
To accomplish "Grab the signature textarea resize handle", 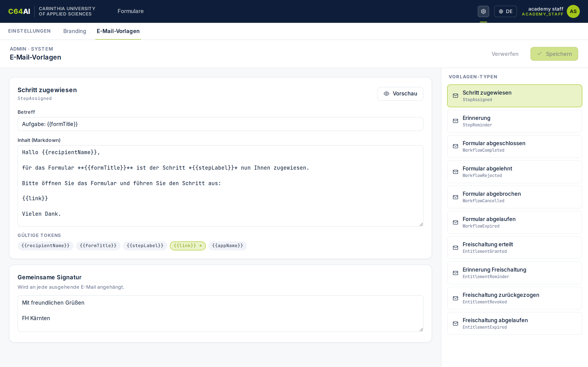I will click(x=421, y=330).
